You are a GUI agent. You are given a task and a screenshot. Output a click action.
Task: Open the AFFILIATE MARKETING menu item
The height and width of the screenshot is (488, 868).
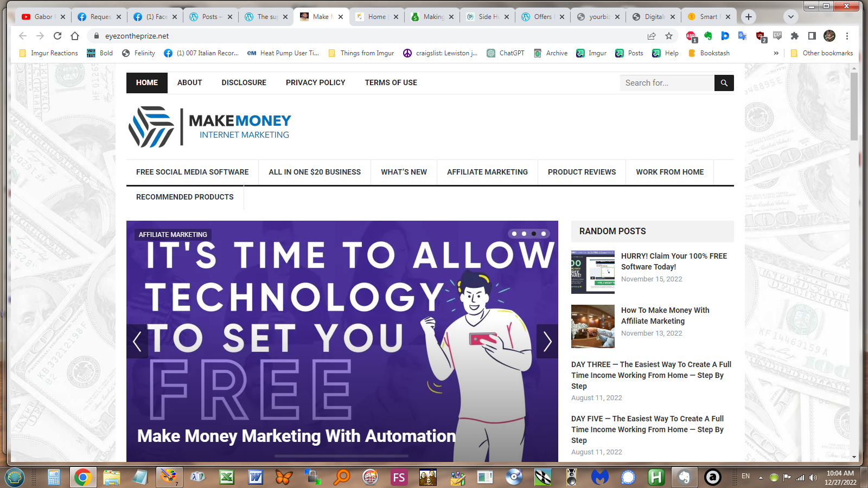tap(487, 172)
